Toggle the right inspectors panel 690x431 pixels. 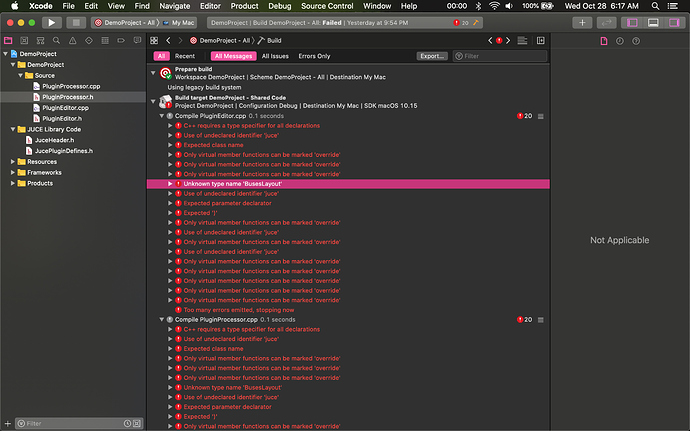(674, 22)
